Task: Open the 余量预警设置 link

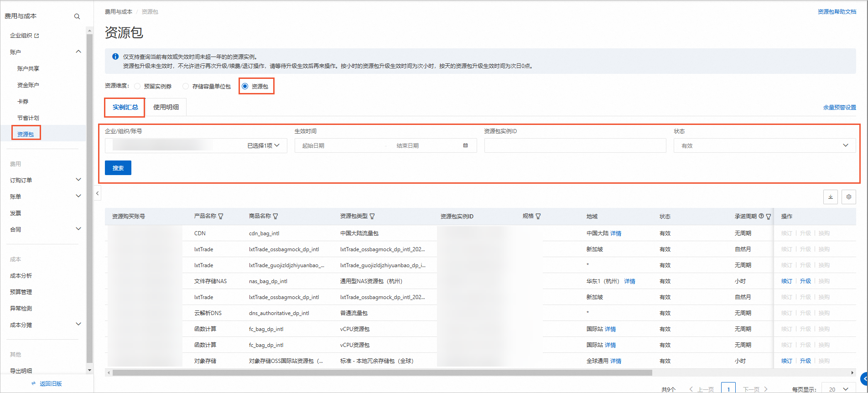Action: click(840, 107)
